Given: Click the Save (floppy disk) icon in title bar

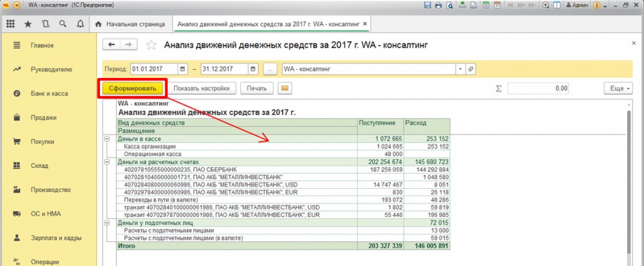Looking at the screenshot, I should (428, 5).
